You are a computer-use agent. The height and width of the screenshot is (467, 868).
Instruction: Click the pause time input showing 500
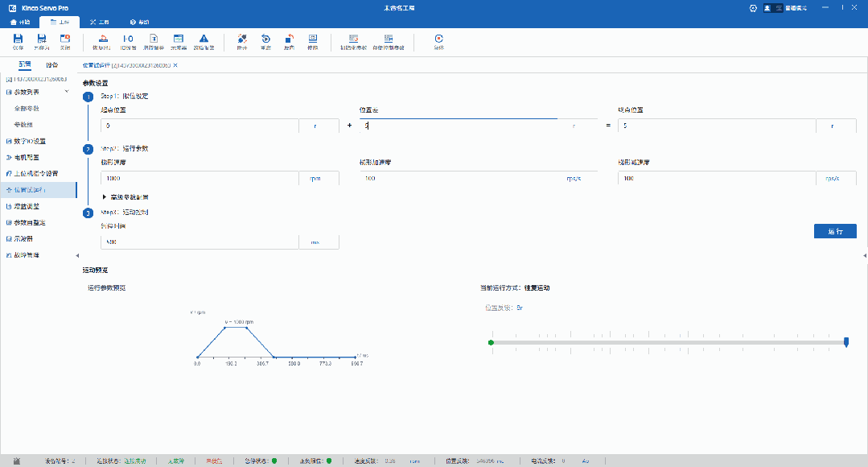[200, 242]
